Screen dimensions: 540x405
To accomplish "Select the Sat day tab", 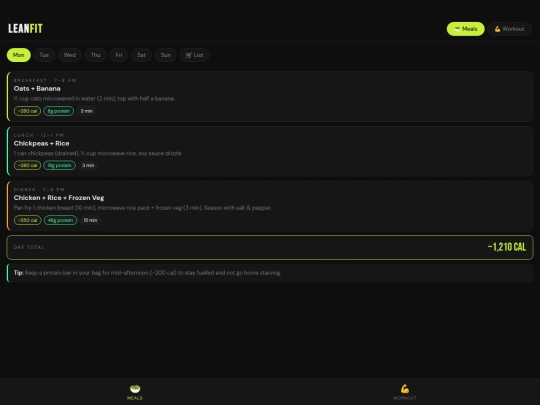I will [x=141, y=55].
